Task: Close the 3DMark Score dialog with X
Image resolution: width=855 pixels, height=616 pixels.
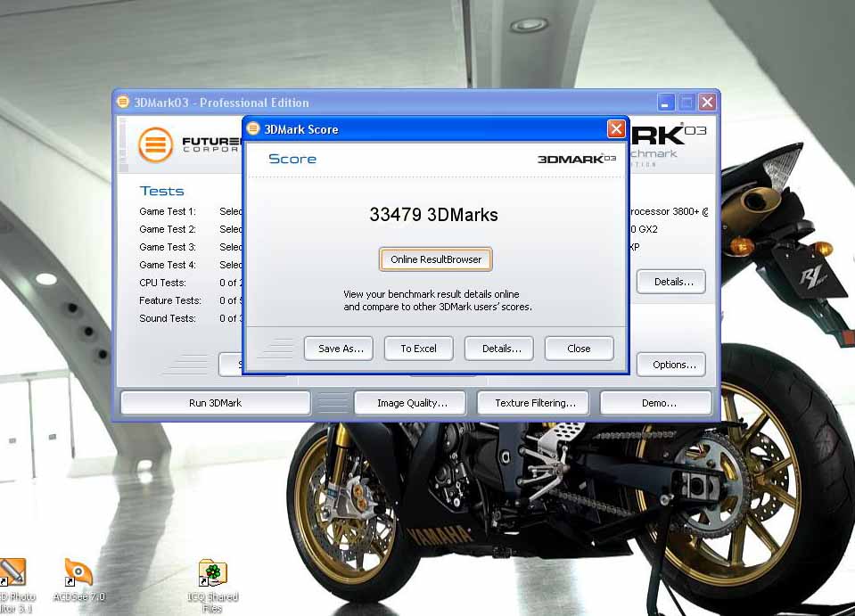Action: (x=616, y=129)
